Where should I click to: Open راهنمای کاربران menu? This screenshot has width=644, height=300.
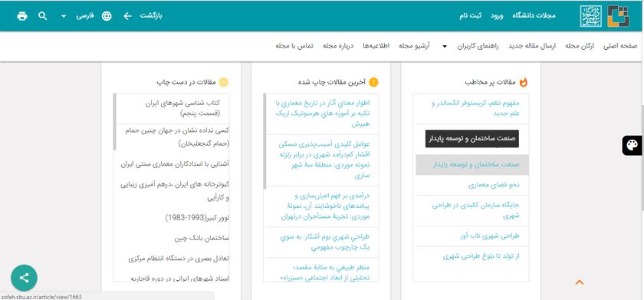(478, 46)
